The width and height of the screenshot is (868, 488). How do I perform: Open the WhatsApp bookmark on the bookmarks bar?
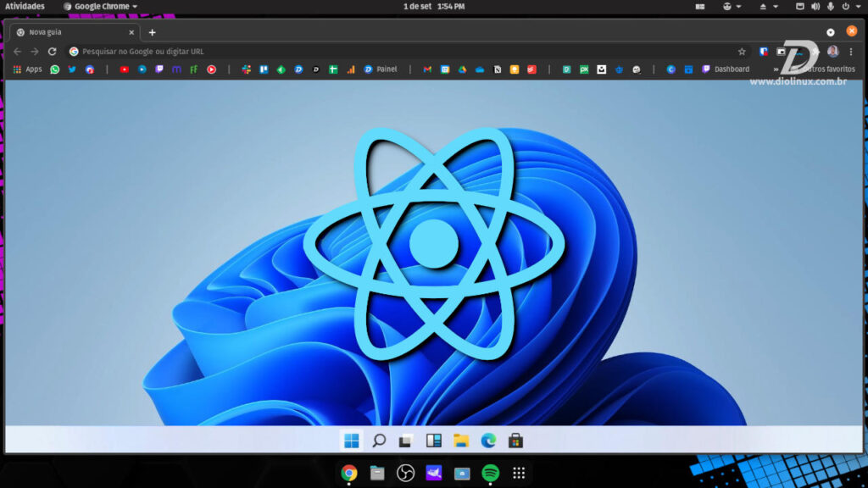53,69
